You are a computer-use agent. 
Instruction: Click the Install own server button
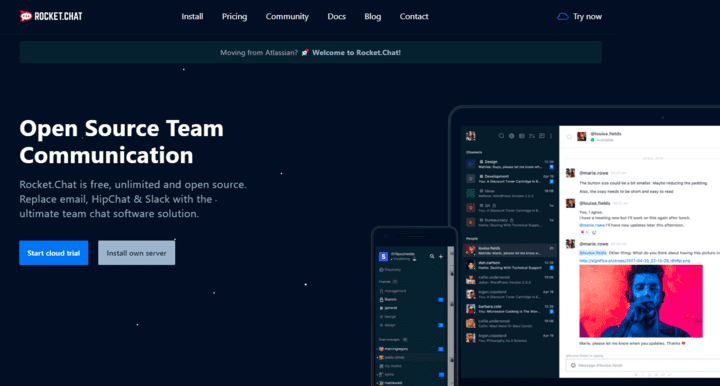136,253
